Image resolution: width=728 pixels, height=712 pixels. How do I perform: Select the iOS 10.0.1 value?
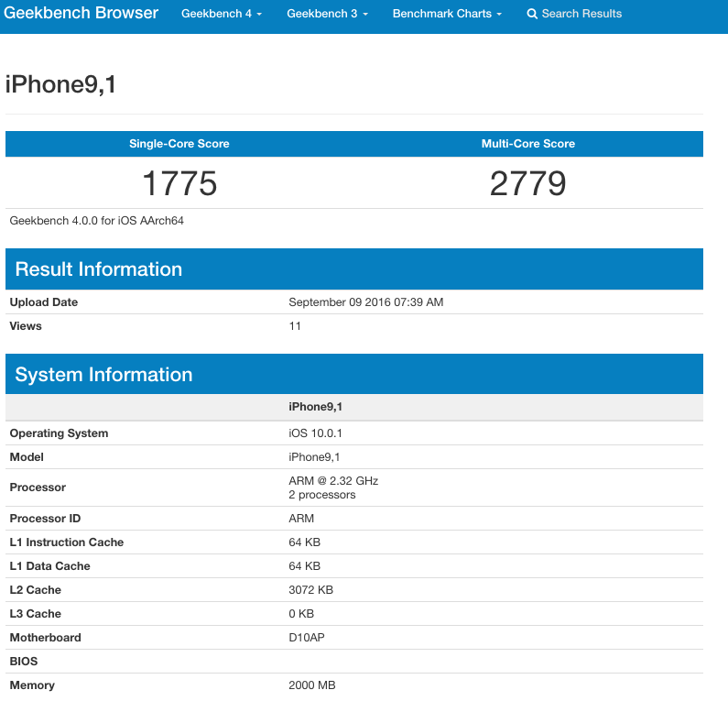(315, 433)
